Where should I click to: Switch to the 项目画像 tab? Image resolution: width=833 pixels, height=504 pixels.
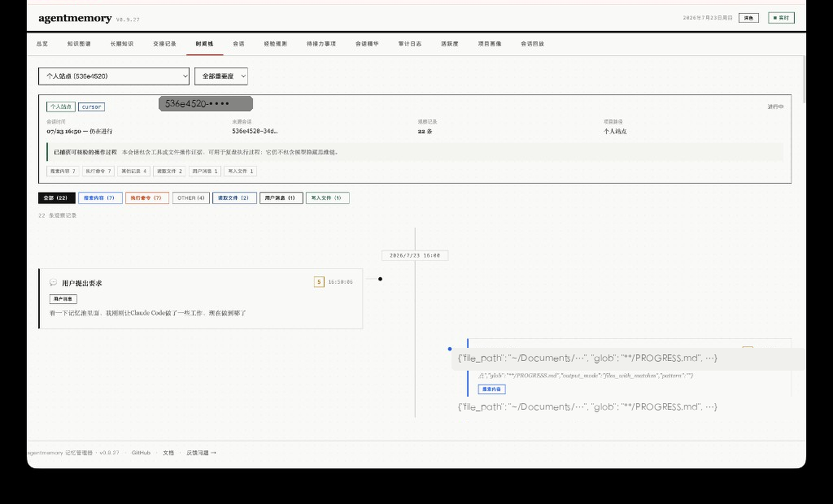pyautogui.click(x=489, y=44)
